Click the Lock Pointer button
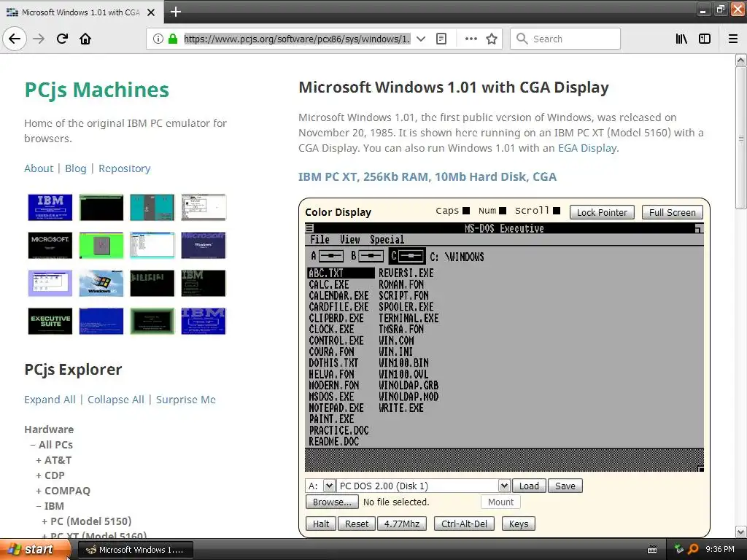 click(602, 212)
